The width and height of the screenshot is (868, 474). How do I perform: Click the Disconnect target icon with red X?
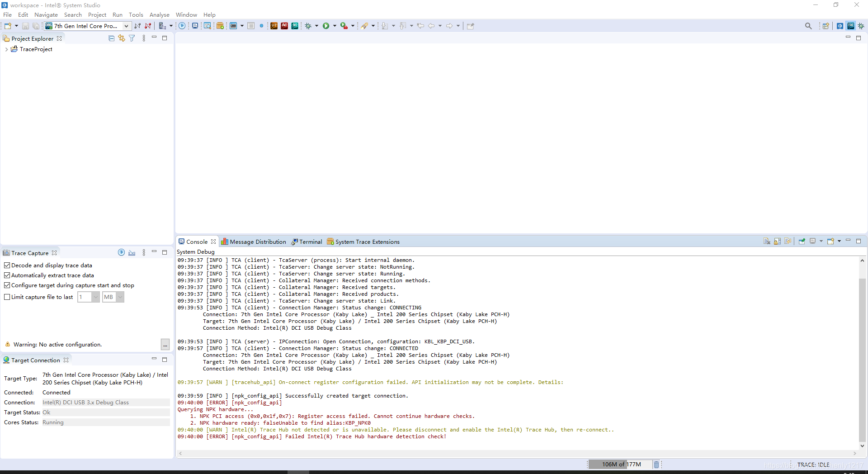coord(148,26)
